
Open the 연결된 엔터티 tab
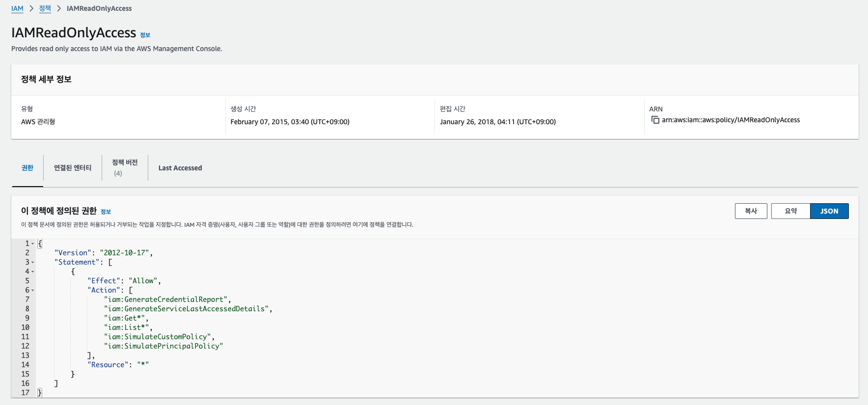coord(73,168)
